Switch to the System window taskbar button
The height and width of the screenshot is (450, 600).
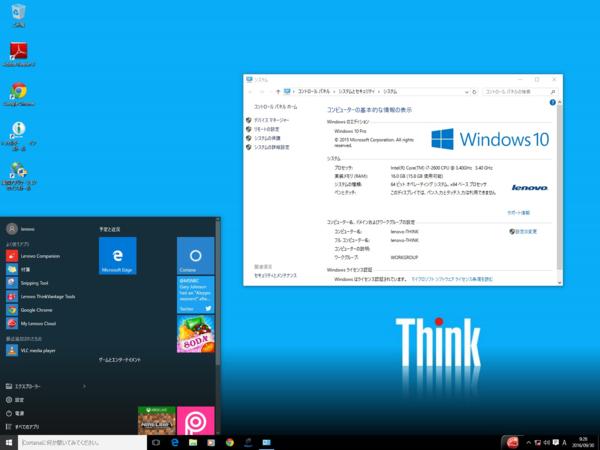[266, 443]
